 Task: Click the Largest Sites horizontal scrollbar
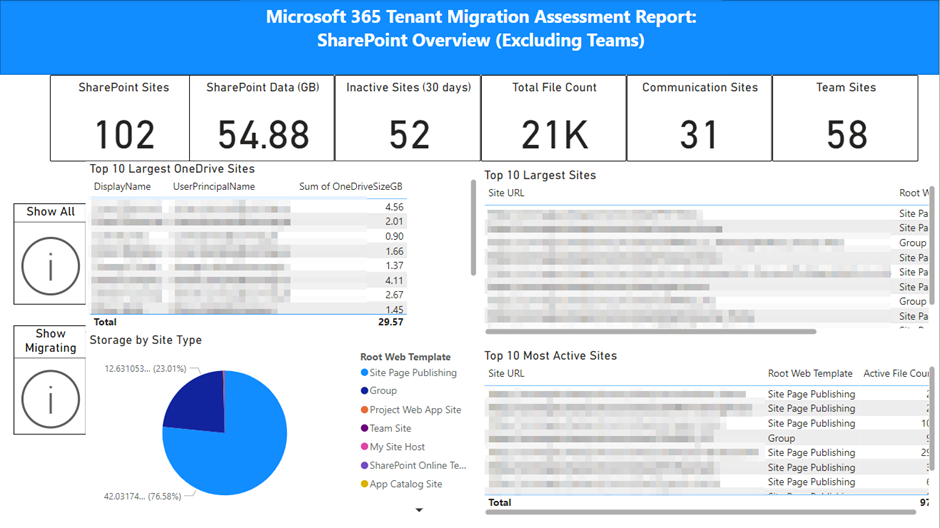click(650, 331)
